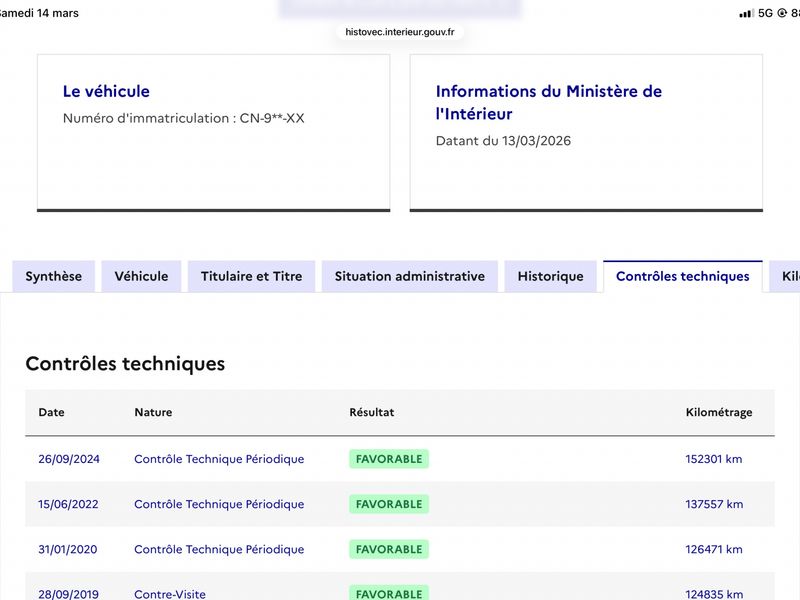This screenshot has height=600, width=800.
Task: Switch to the Véhicule tab
Action: (x=141, y=276)
